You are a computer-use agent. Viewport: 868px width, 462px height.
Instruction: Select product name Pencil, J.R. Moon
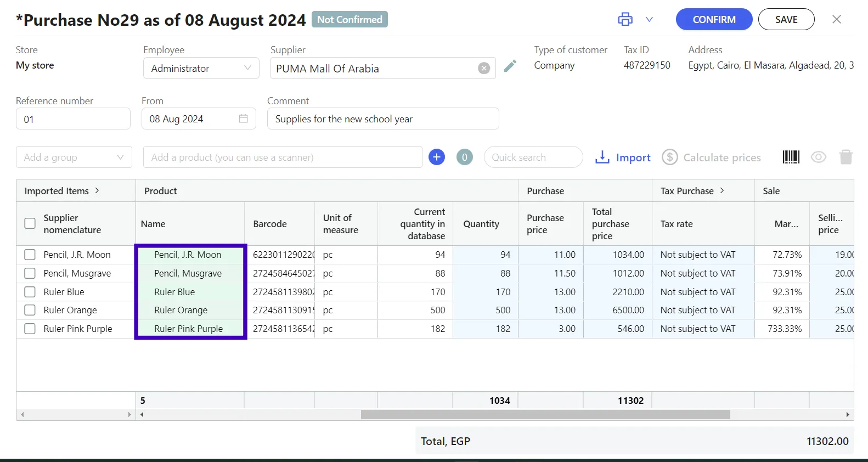(x=188, y=255)
